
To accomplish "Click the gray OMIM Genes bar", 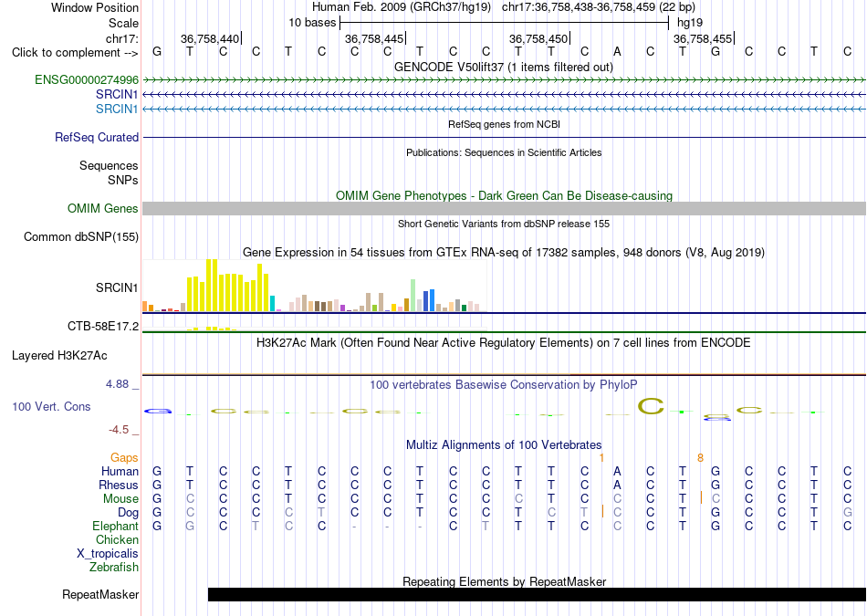I will tap(504, 208).
